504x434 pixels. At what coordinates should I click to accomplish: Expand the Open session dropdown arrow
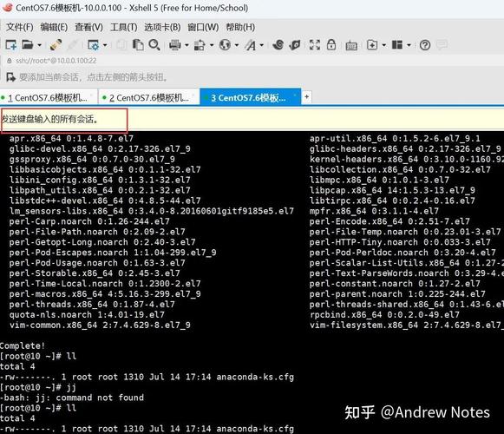tap(40, 45)
